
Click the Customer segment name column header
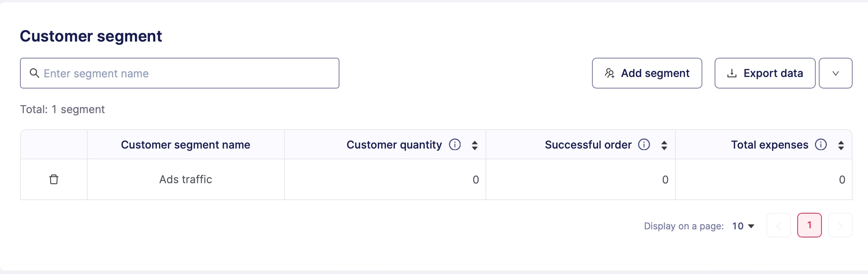(x=186, y=145)
